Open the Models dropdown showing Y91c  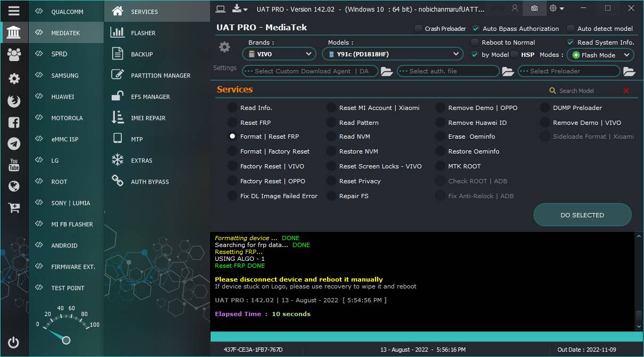pos(392,54)
